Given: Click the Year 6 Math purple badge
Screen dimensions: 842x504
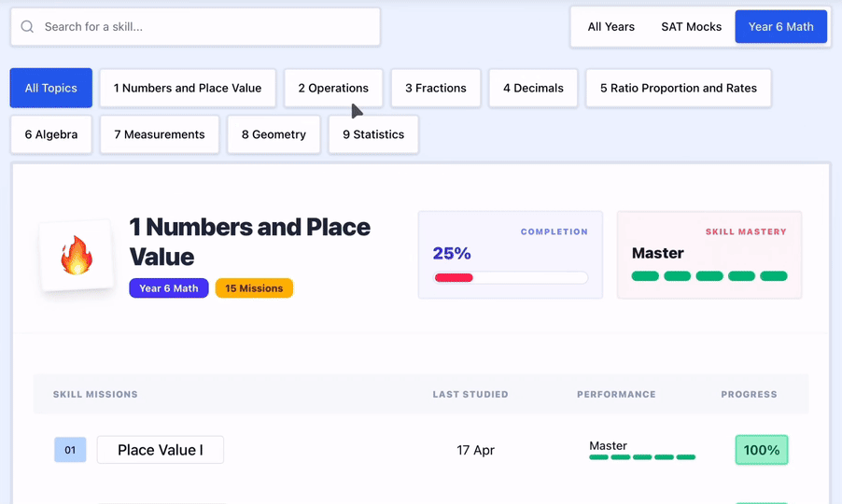Looking at the screenshot, I should (169, 288).
